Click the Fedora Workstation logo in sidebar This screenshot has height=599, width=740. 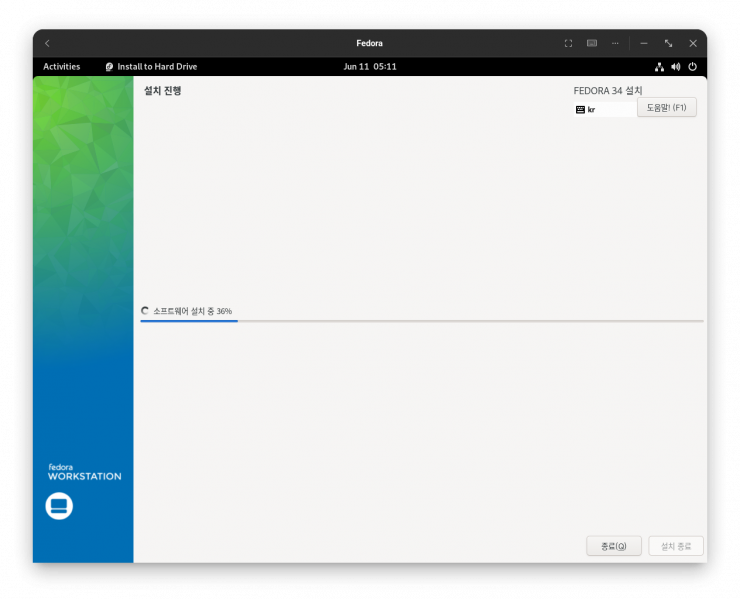(x=59, y=506)
